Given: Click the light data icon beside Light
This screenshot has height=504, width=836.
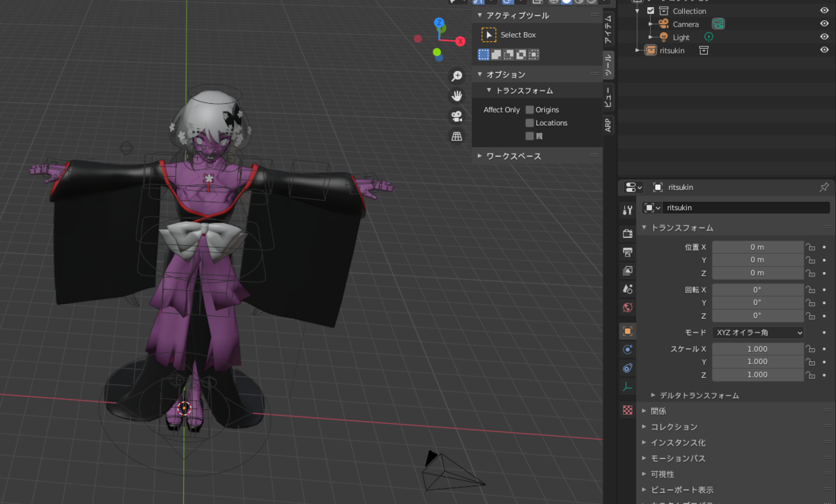Looking at the screenshot, I should [x=709, y=37].
